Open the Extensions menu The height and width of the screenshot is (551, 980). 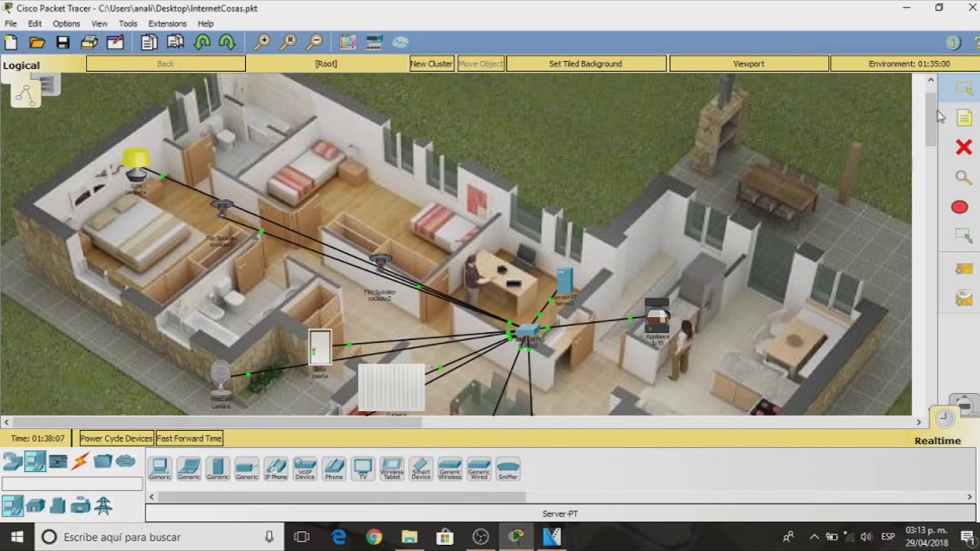point(167,24)
